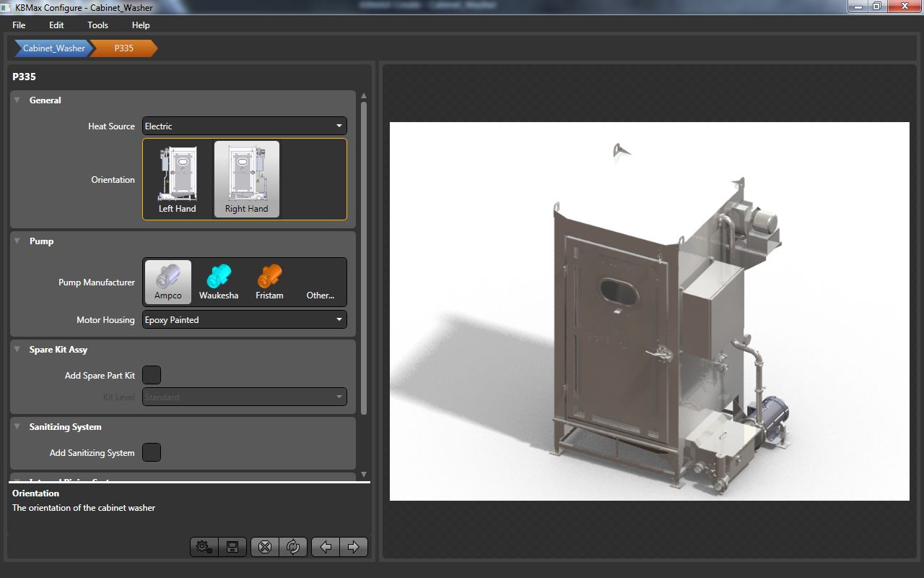Click the 3D cabinet washer model preview

point(650,311)
